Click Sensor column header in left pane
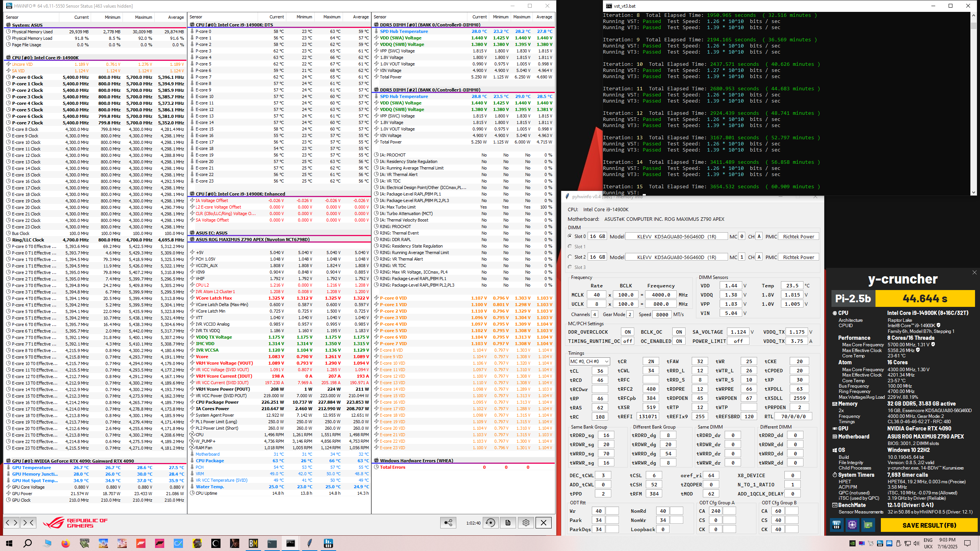 pos(31,17)
